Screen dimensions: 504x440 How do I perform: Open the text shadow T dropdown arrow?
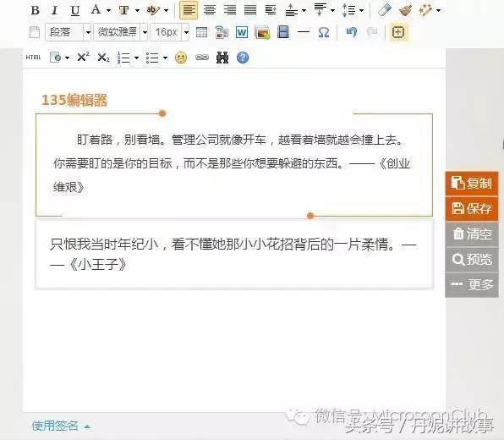[x=137, y=11]
